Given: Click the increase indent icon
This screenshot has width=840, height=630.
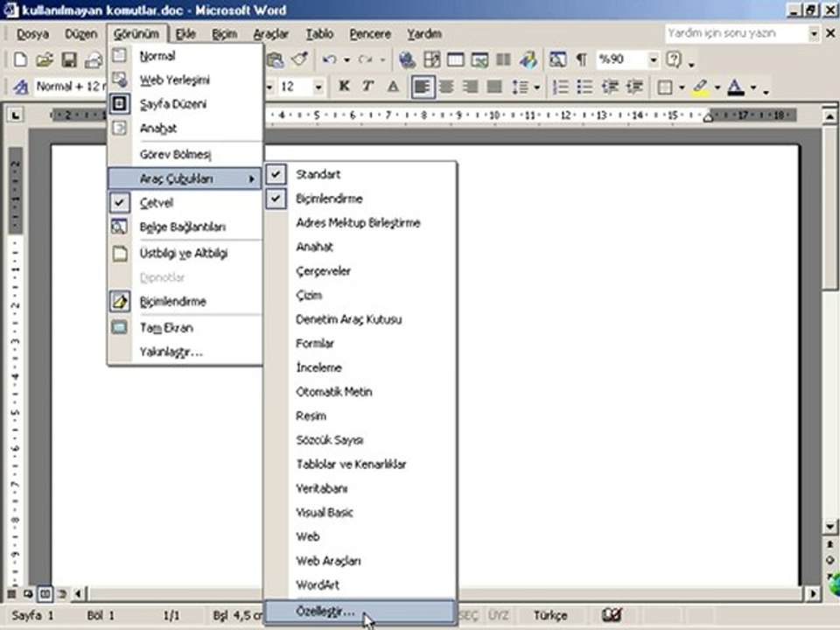Looking at the screenshot, I should coord(634,87).
